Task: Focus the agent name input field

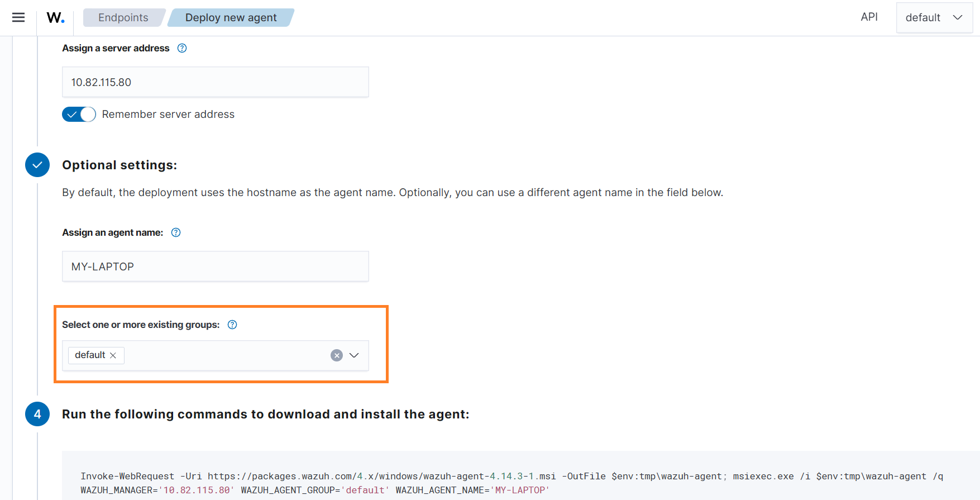Action: tap(216, 266)
